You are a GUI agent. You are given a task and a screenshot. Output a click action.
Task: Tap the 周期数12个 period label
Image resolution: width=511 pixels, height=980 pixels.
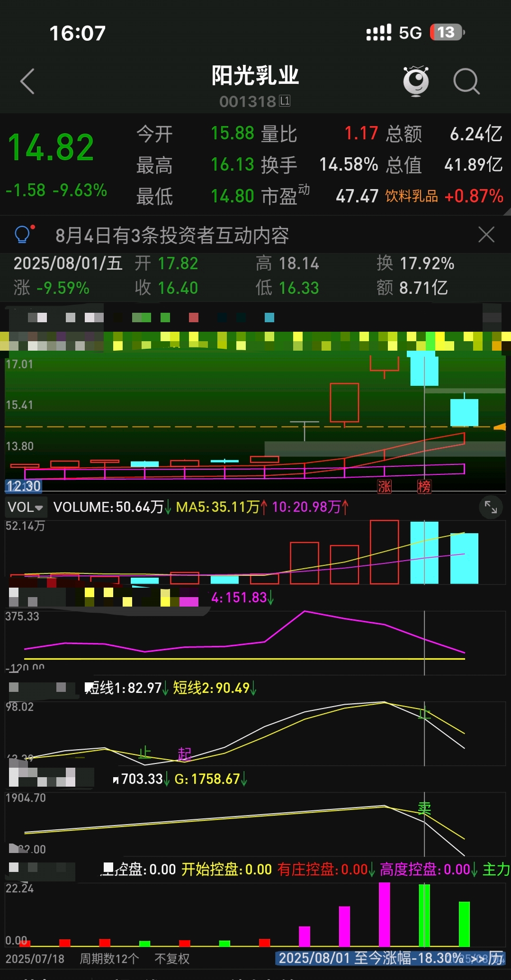pyautogui.click(x=109, y=959)
